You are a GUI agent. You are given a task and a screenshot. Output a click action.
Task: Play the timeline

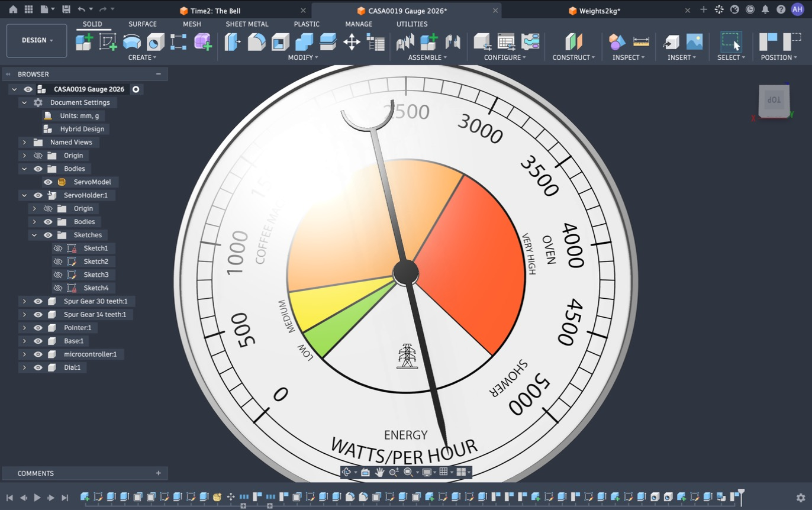coord(37,498)
